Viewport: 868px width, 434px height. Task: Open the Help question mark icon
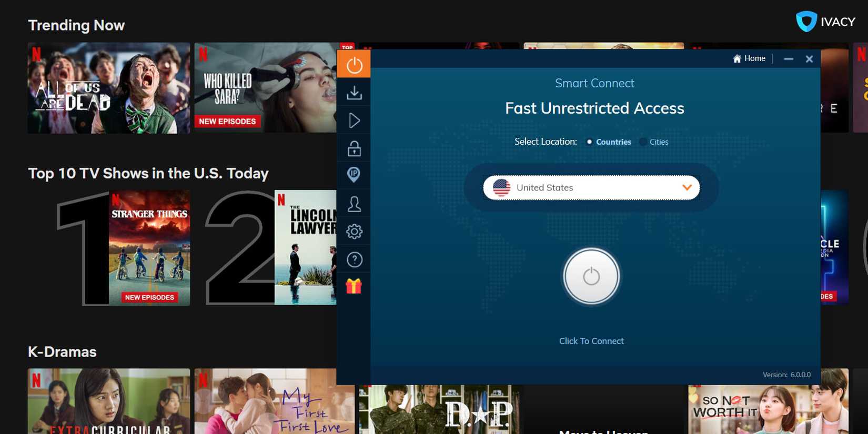click(354, 259)
